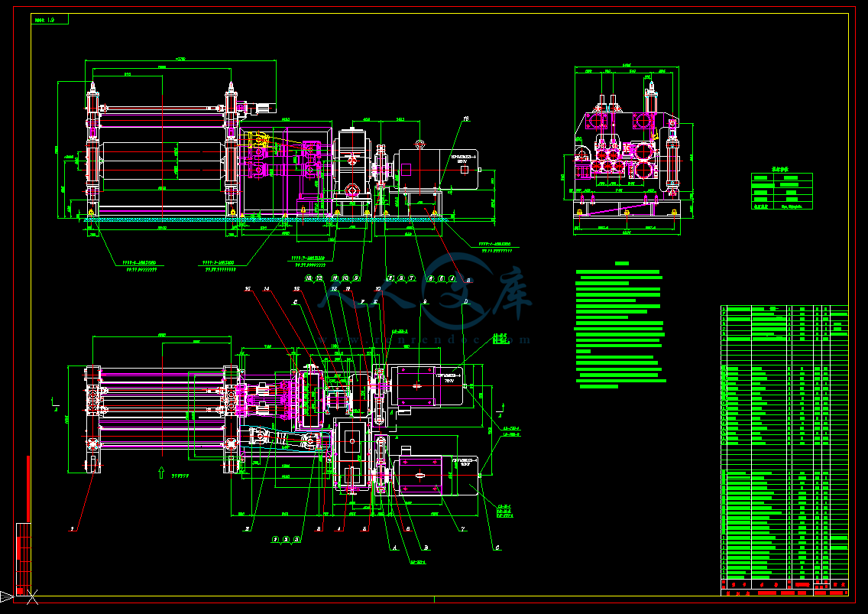The image size is (868, 614).
Task: Select circled balloon "12" next to balloon 18
Action: tap(319, 278)
